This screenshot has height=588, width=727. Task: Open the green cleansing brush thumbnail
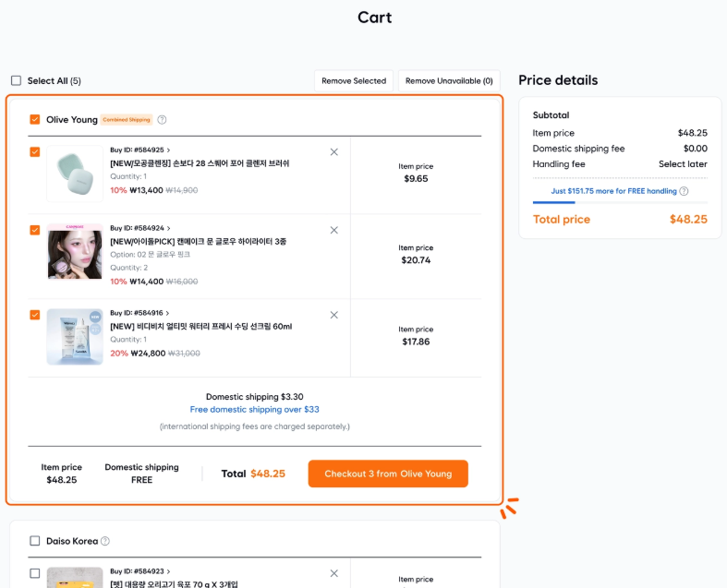click(75, 174)
